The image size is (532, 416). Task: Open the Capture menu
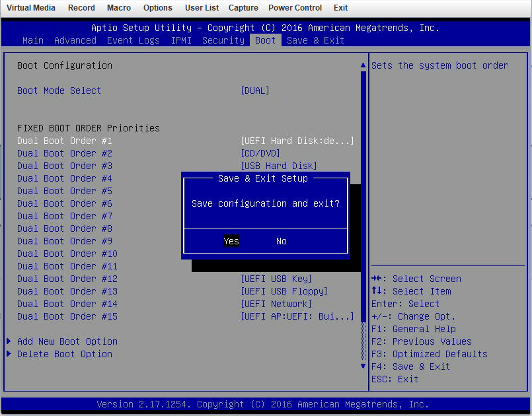[x=243, y=8]
